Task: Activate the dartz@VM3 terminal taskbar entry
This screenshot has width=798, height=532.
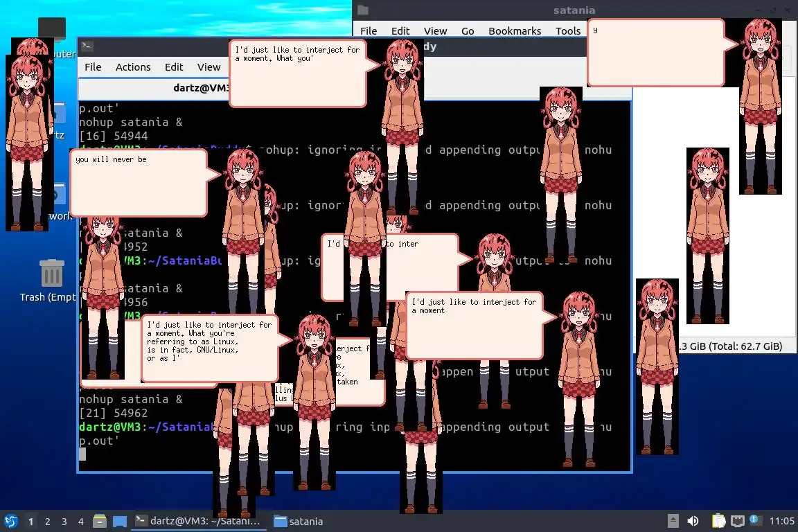Action: point(198,521)
